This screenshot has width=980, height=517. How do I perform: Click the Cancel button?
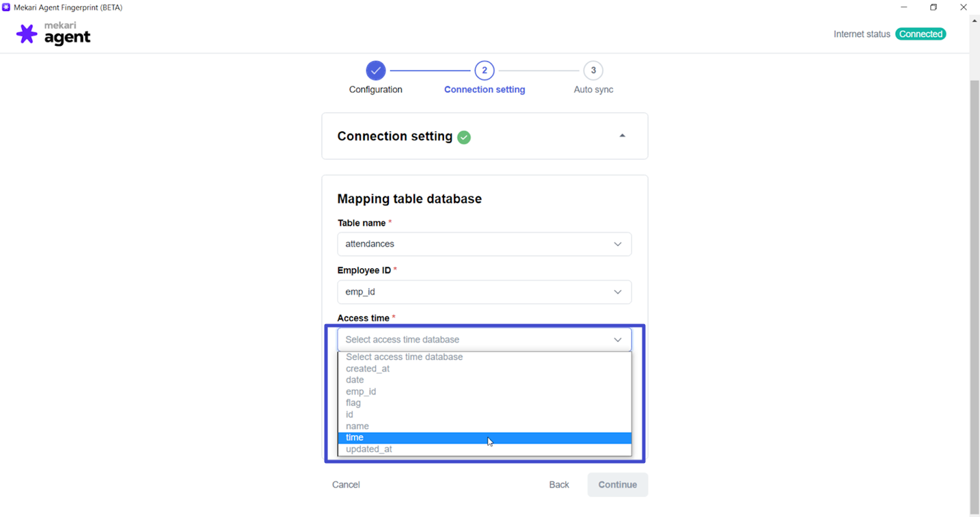point(346,485)
